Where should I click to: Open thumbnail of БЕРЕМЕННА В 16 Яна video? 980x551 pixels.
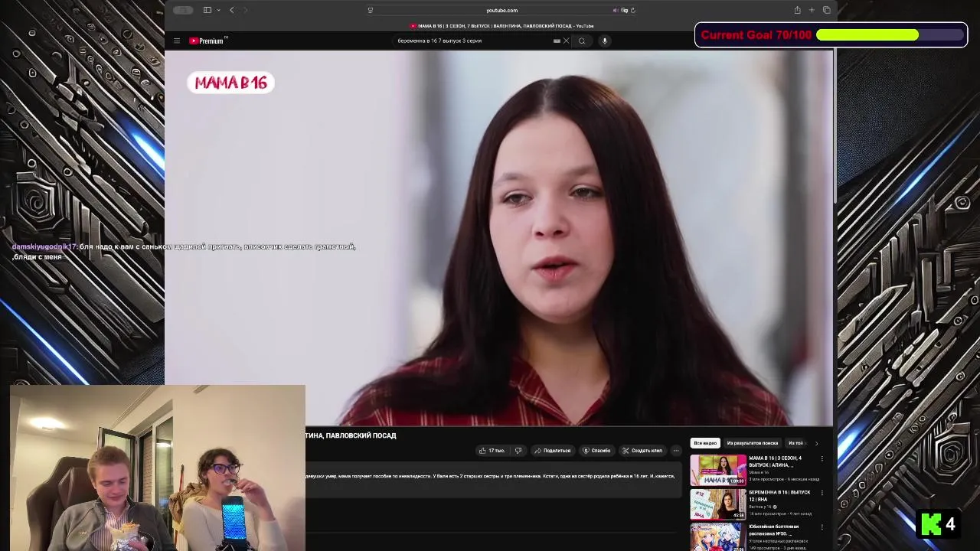(x=718, y=504)
